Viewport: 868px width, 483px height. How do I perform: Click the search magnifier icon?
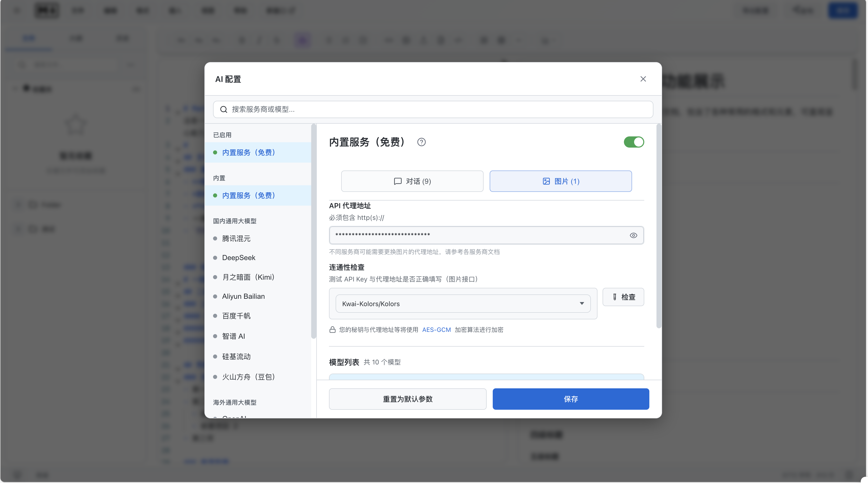pos(223,109)
